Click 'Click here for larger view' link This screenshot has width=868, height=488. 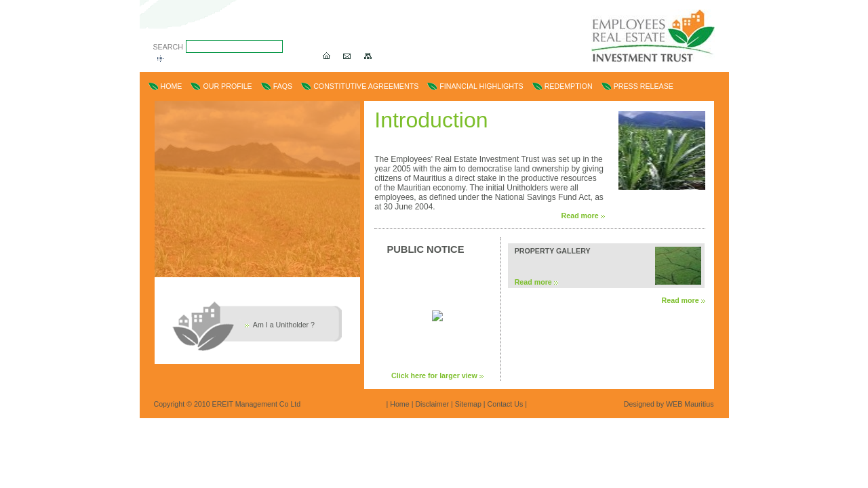pos(437,375)
